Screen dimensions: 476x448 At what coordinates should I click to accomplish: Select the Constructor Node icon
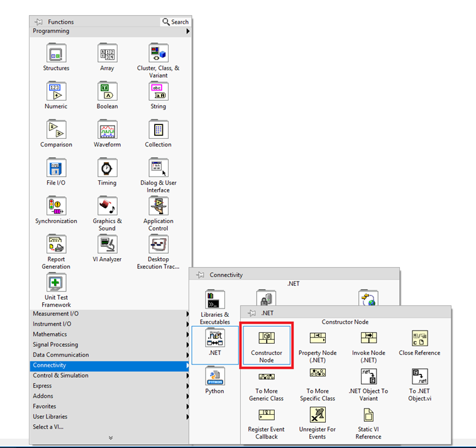click(x=266, y=338)
